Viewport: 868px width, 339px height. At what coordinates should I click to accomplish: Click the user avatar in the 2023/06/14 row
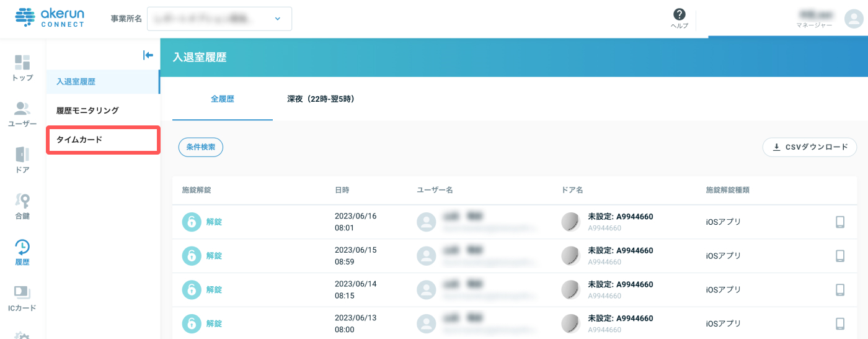(x=427, y=289)
